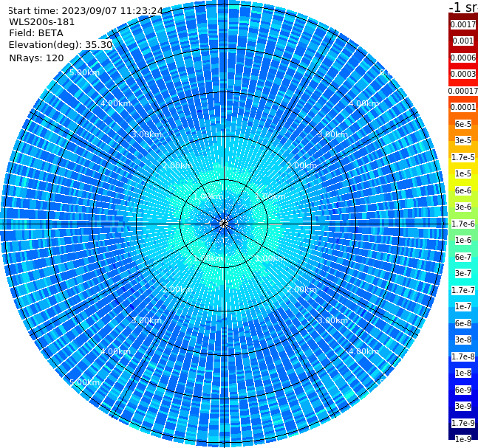Click the lidar origin at plot center

coord(224,224)
